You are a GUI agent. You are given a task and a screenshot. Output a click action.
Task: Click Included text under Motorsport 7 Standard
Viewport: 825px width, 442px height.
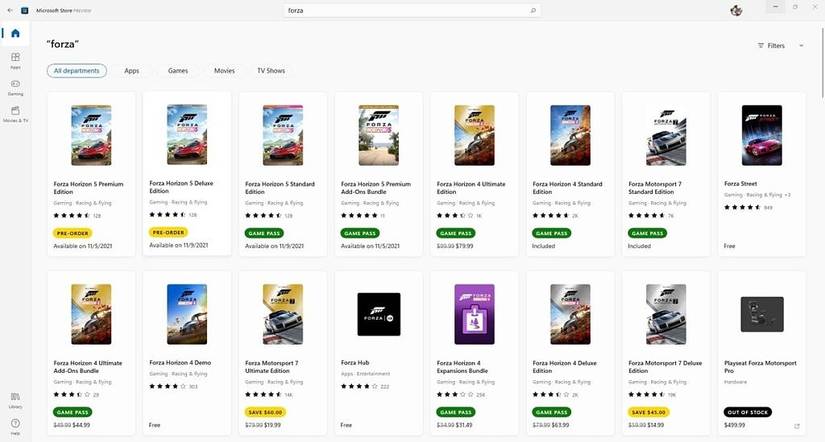tap(639, 246)
